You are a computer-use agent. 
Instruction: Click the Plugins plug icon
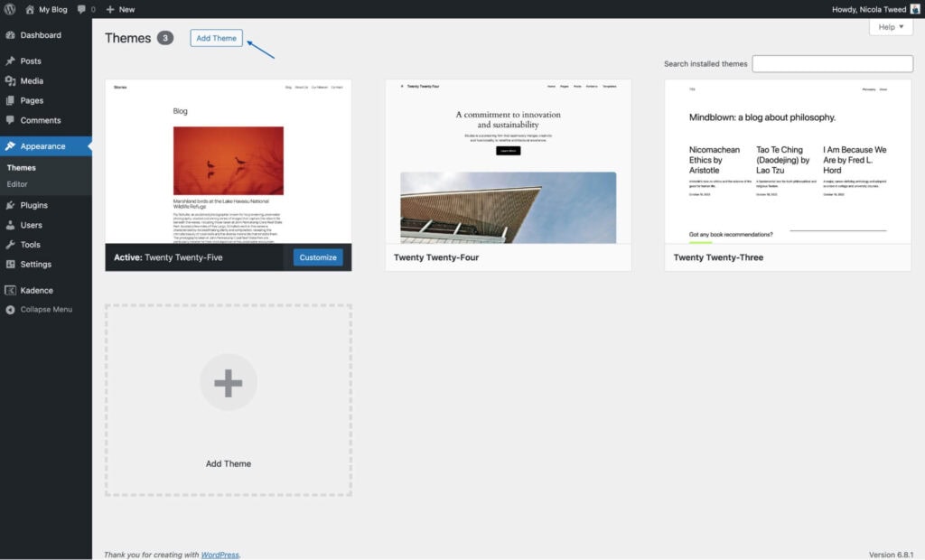(x=10, y=205)
